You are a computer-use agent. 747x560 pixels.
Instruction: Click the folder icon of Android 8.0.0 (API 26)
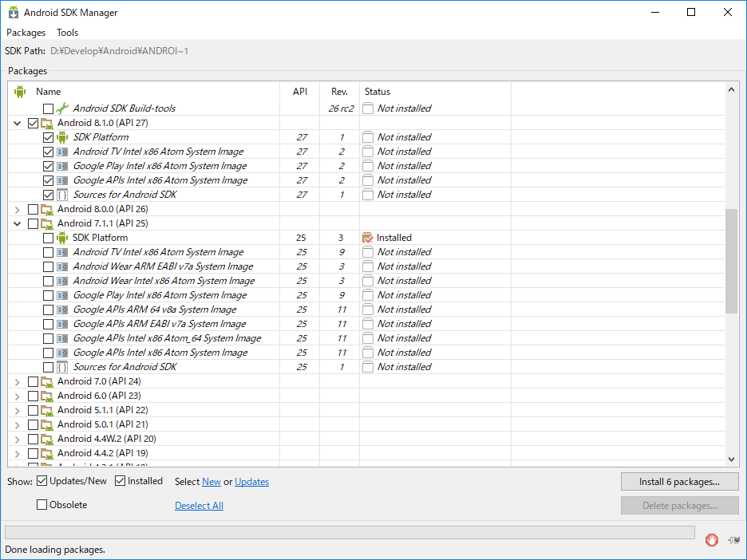pyautogui.click(x=46, y=210)
